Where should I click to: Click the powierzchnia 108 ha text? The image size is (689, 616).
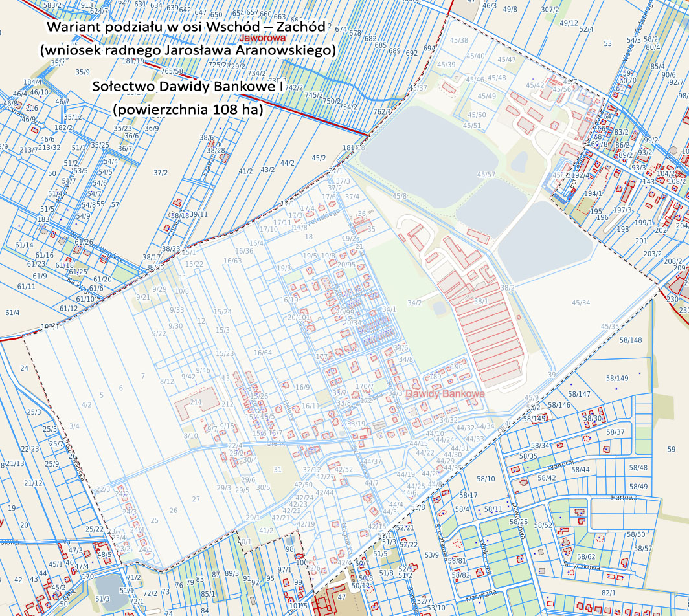tap(188, 109)
